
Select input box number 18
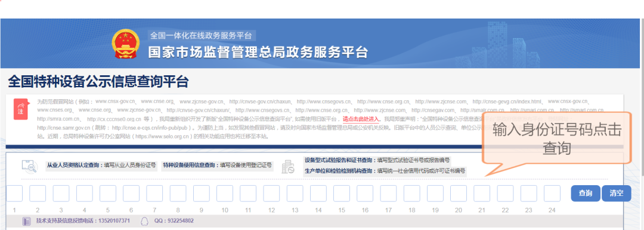411,194
